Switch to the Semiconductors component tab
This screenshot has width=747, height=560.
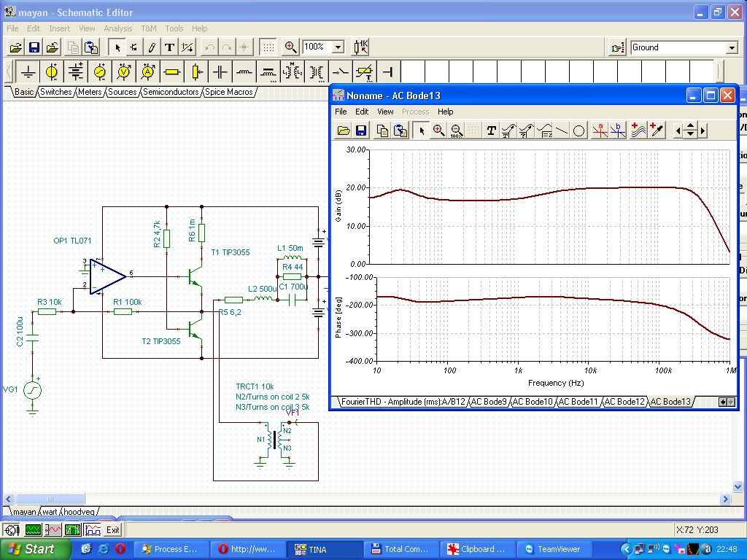tap(171, 92)
